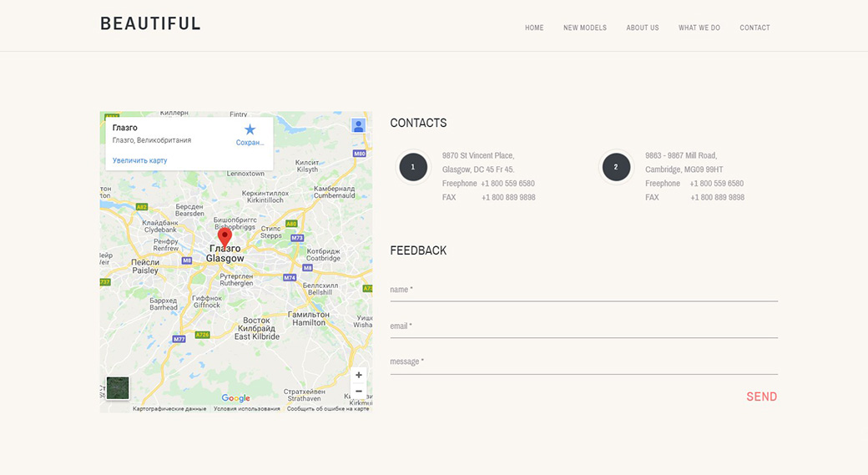This screenshot has width=868, height=475.
Task: Open the enlarge map link
Action: click(140, 160)
